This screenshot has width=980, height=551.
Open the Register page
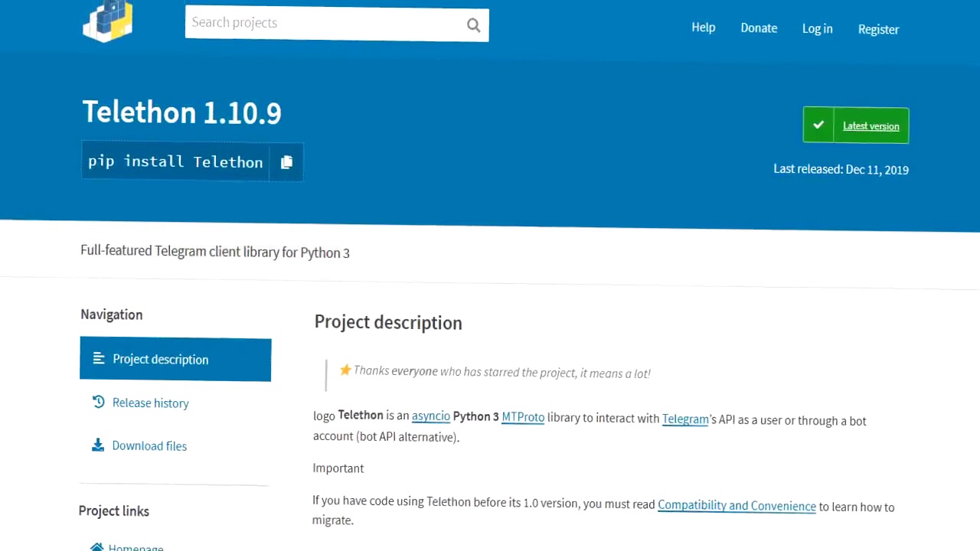coord(878,29)
